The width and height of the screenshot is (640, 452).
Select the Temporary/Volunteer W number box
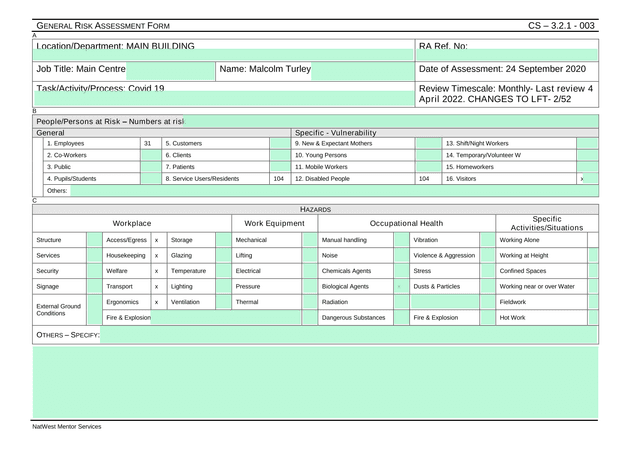[587, 155]
